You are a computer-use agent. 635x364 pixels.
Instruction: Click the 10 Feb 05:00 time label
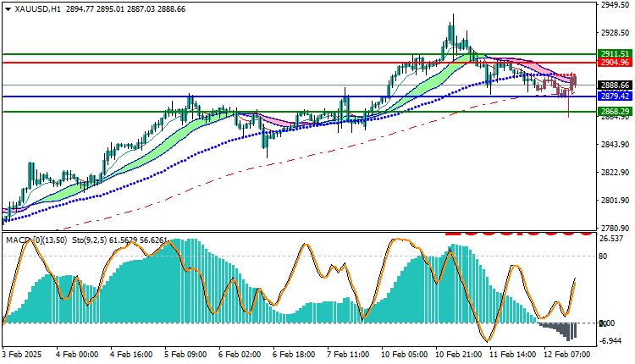click(404, 355)
